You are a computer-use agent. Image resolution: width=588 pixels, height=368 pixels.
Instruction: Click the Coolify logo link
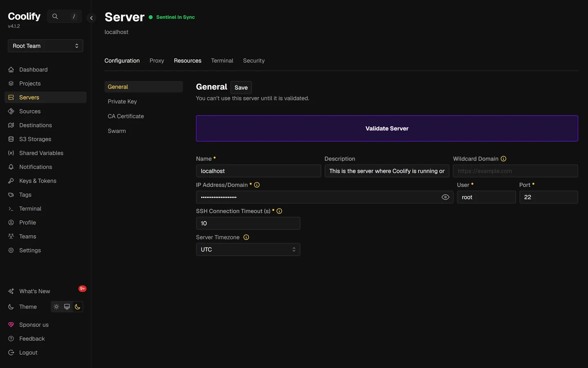[x=24, y=16]
